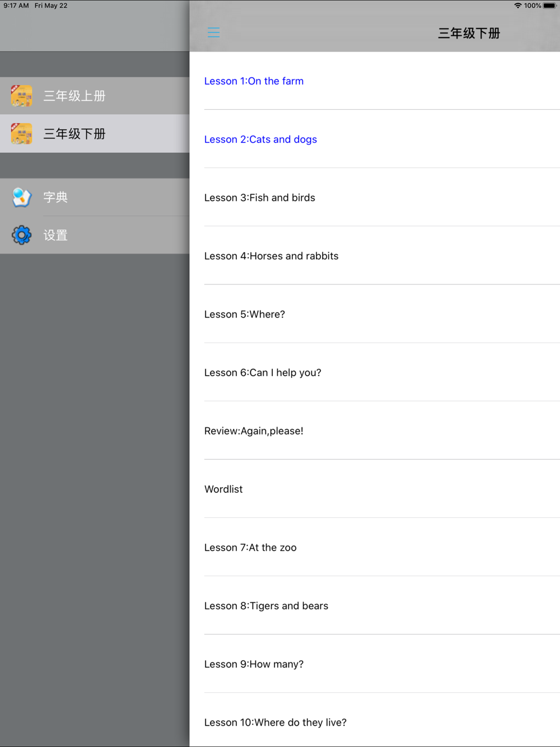
Task: Click the 9:17 AM clock
Action: (16, 6)
